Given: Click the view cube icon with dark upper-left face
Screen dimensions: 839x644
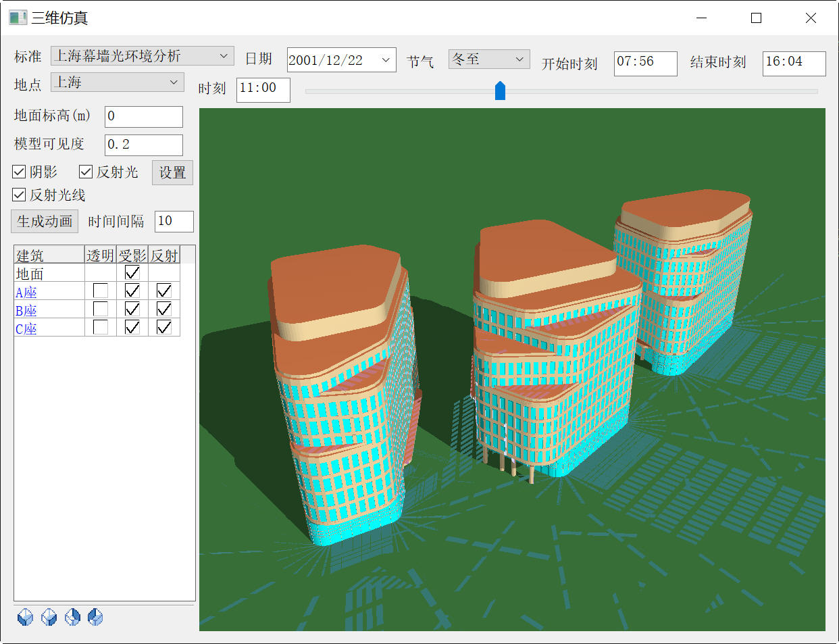Looking at the screenshot, I should (x=95, y=617).
